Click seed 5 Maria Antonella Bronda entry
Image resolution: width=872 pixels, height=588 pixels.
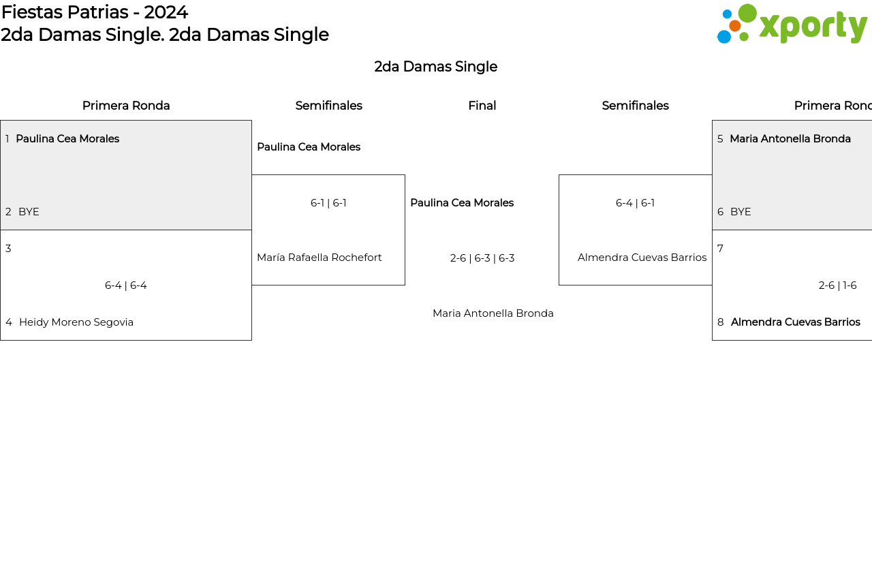tap(790, 139)
